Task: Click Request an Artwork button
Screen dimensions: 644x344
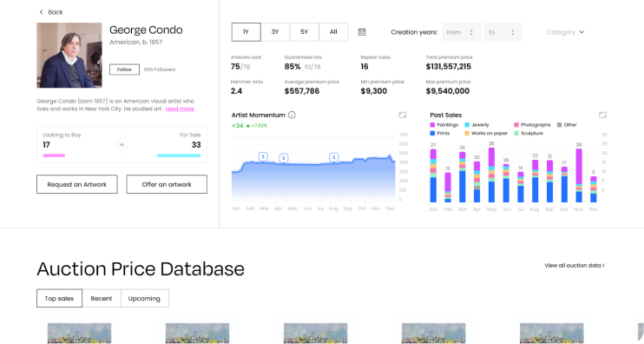Action: 76,184
